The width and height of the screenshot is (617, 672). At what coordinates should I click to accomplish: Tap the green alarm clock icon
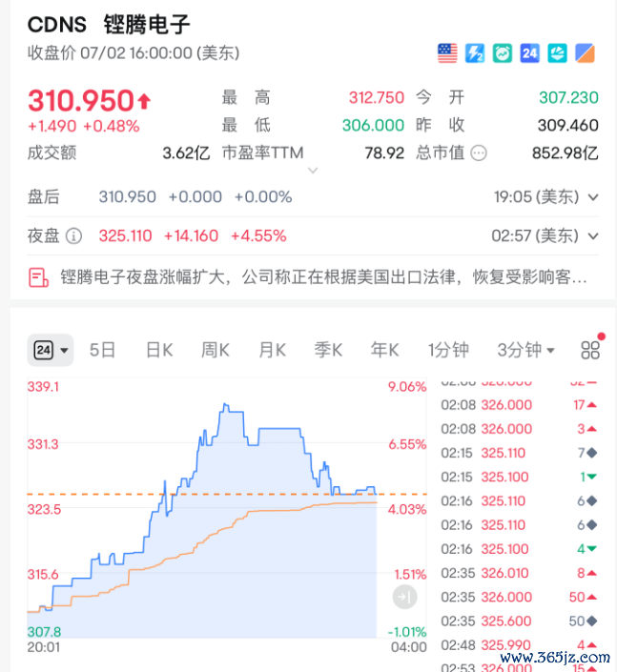503,53
